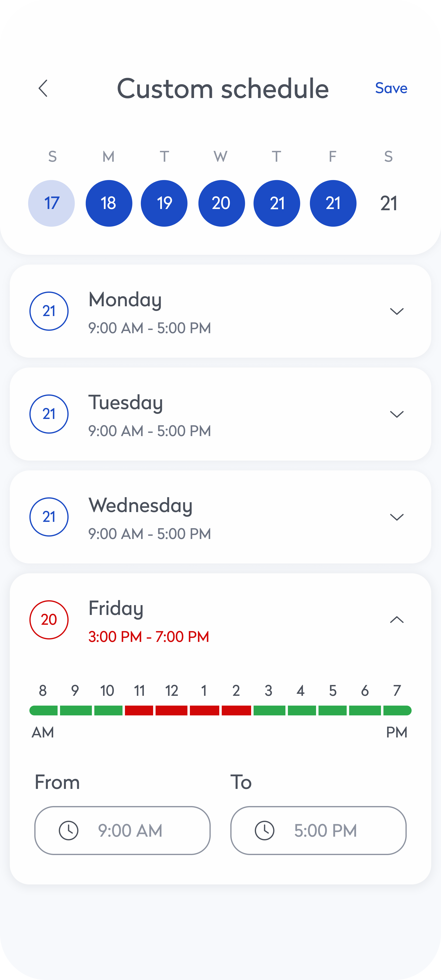
Task: Click red 12 o'clock timeline segment
Action: 171,710
